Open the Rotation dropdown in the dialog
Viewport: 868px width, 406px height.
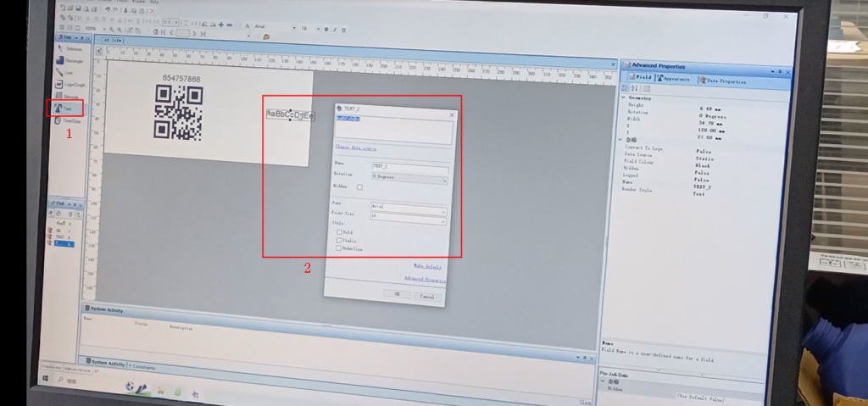409,180
